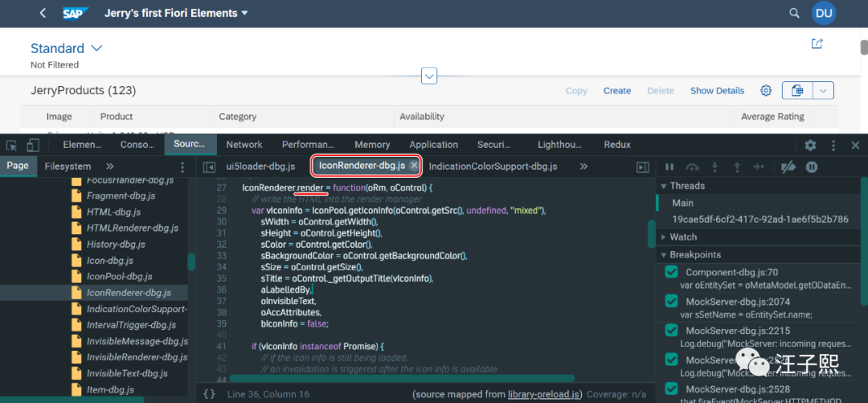Switch to the Lighthouse tab
868x403 pixels.
[x=559, y=145]
